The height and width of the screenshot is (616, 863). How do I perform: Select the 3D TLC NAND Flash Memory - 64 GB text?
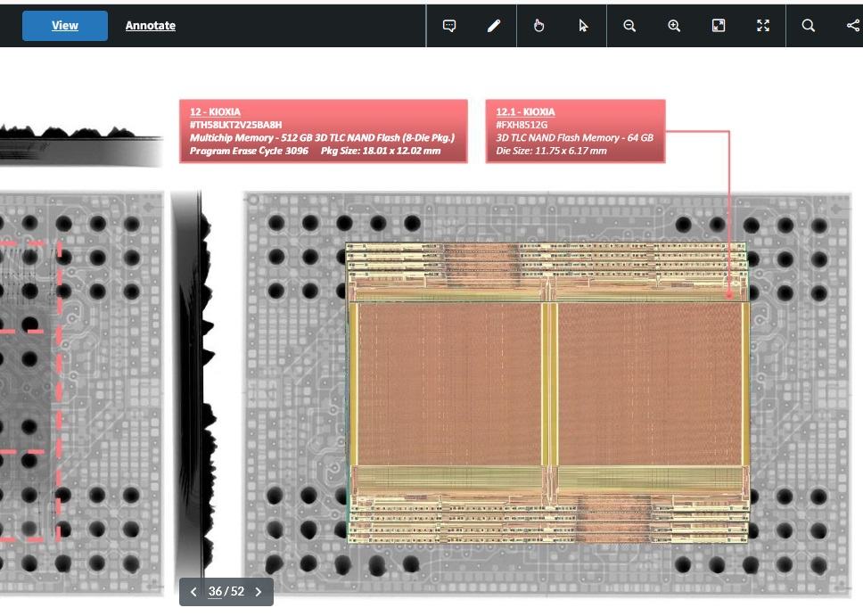tap(575, 137)
